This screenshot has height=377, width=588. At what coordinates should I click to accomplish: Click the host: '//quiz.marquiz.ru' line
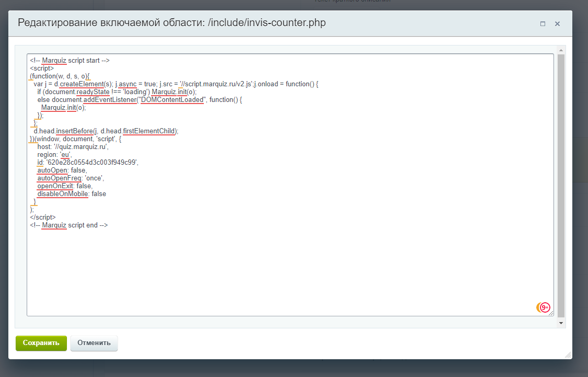pos(73,147)
